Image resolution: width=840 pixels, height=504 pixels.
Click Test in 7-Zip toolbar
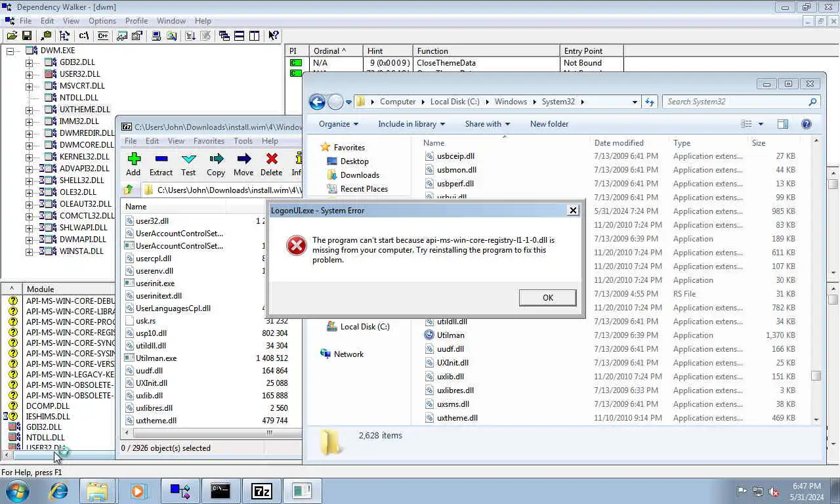pyautogui.click(x=188, y=164)
